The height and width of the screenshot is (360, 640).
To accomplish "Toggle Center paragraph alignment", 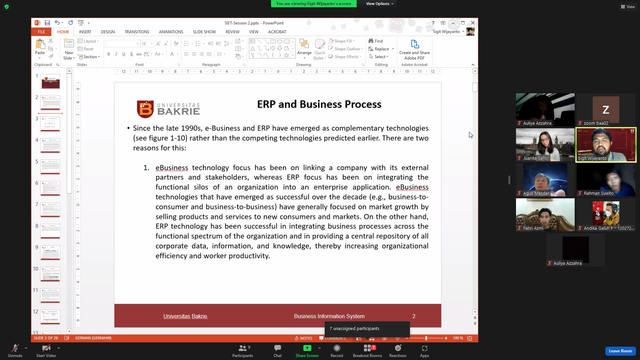I will click(194, 54).
